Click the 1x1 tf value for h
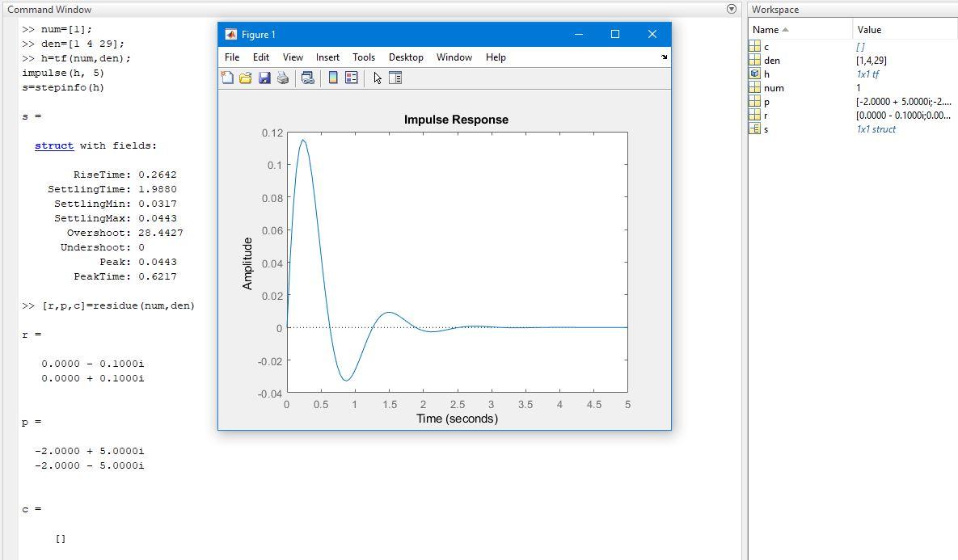The width and height of the screenshot is (958, 560). (867, 74)
